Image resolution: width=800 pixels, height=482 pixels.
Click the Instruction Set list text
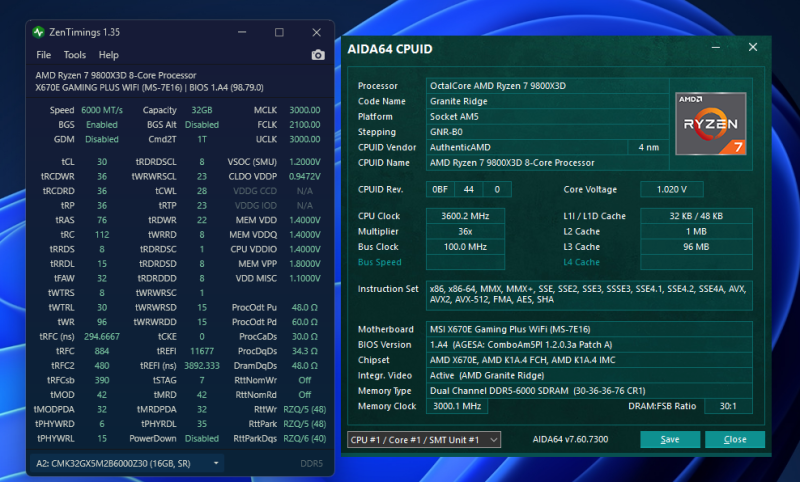(589, 294)
